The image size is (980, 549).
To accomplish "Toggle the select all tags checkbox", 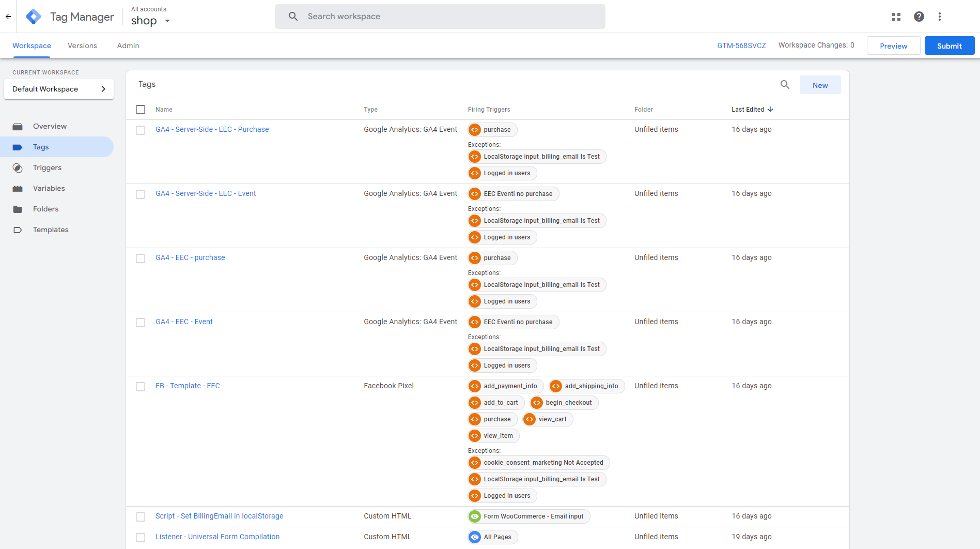I will (x=141, y=110).
